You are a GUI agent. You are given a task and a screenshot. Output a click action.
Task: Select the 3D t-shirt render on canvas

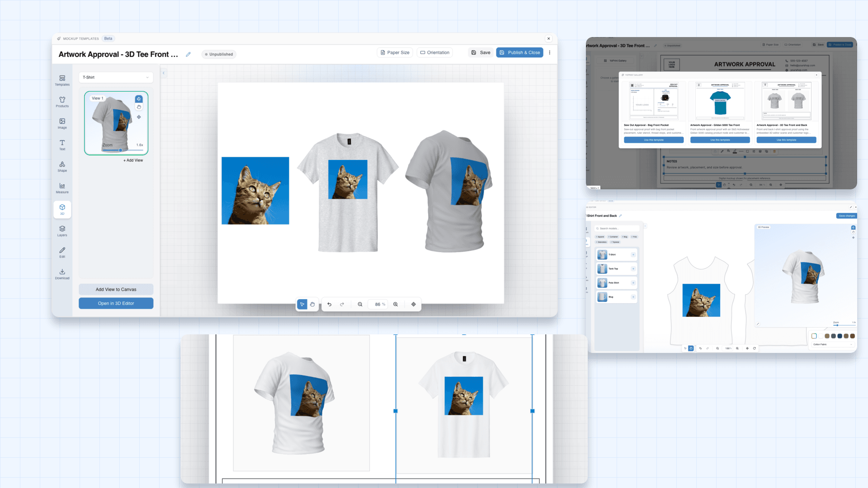pyautogui.click(x=448, y=191)
